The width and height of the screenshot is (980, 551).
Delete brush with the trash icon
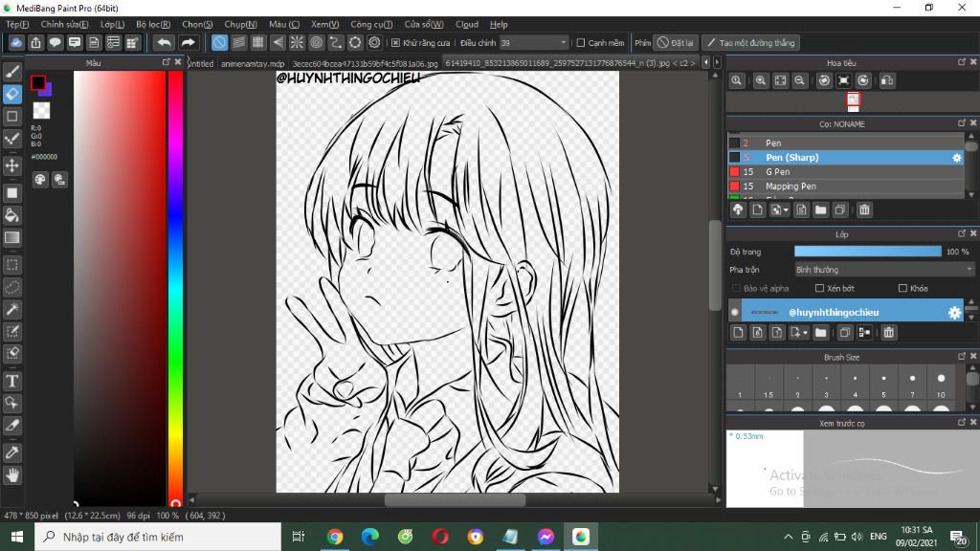[864, 209]
